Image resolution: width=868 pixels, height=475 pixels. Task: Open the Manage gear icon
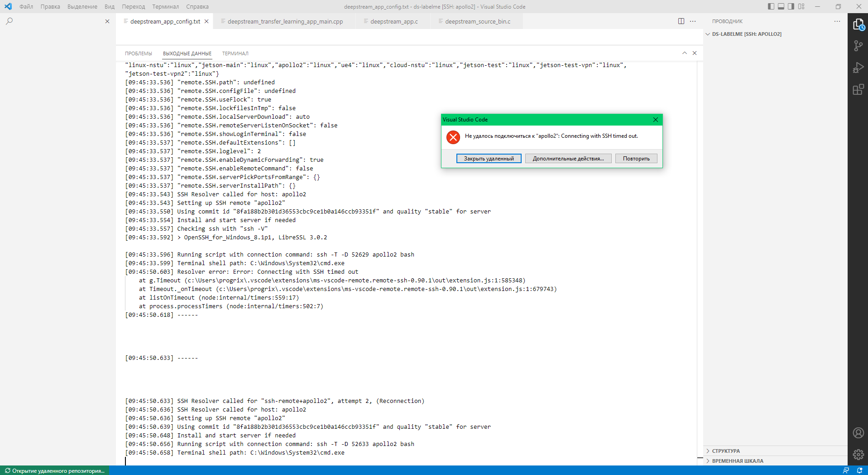pyautogui.click(x=858, y=454)
